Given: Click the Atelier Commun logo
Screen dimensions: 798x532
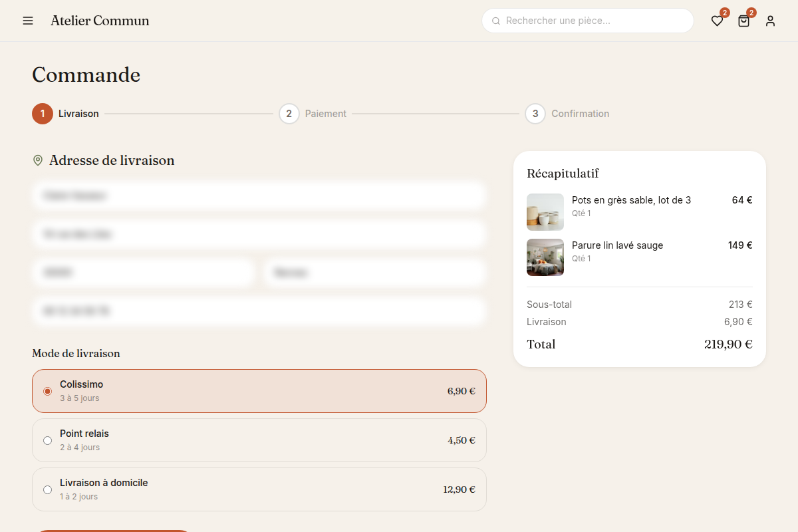Looking at the screenshot, I should tap(100, 21).
